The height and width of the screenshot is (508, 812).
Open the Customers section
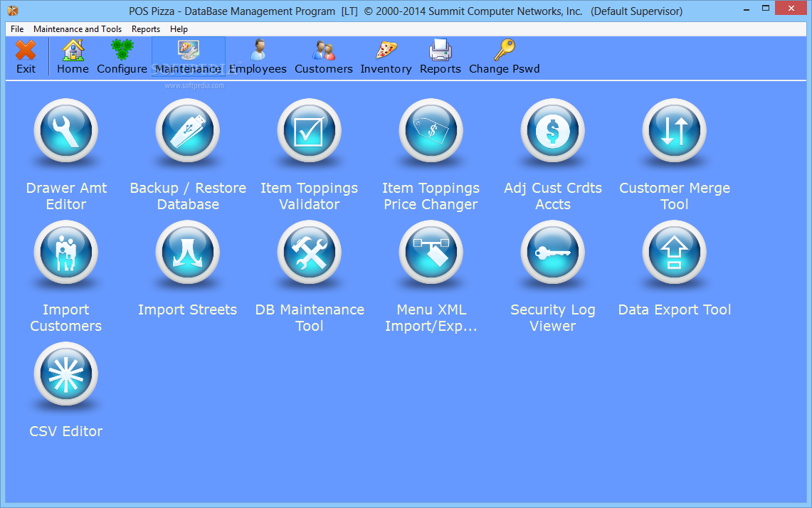pos(324,56)
